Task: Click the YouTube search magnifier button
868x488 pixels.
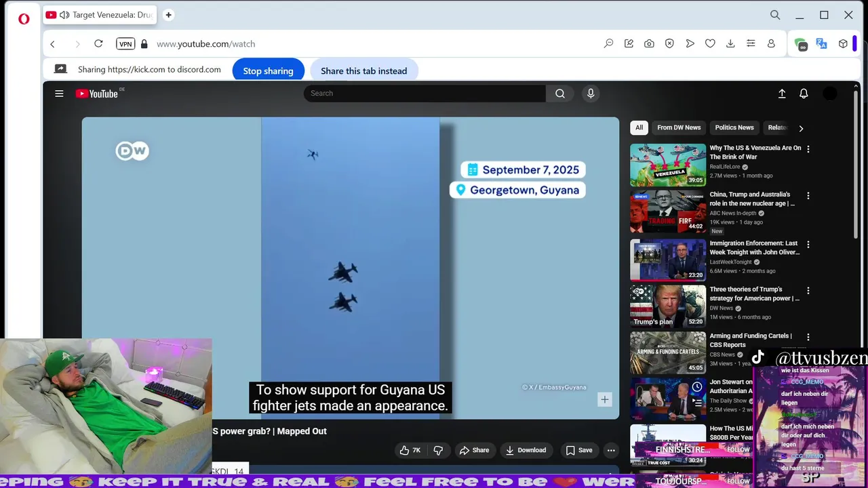Action: tap(560, 94)
